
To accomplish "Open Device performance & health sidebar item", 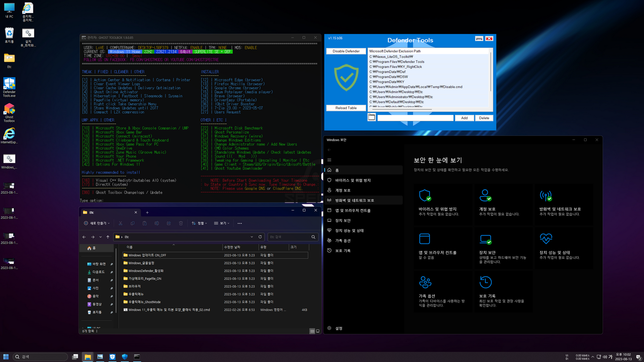I will [364, 231].
